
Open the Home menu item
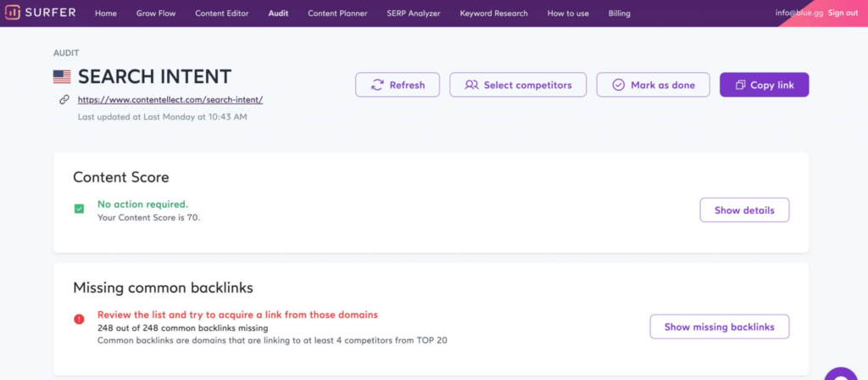tap(106, 14)
